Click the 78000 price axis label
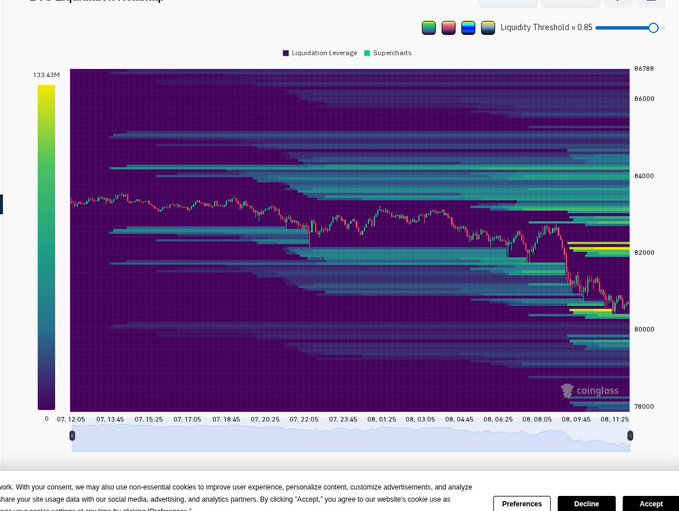679x511 pixels. pos(644,406)
